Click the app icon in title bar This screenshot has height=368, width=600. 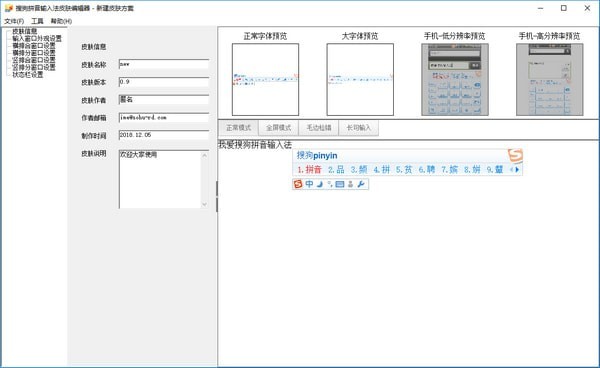click(9, 8)
